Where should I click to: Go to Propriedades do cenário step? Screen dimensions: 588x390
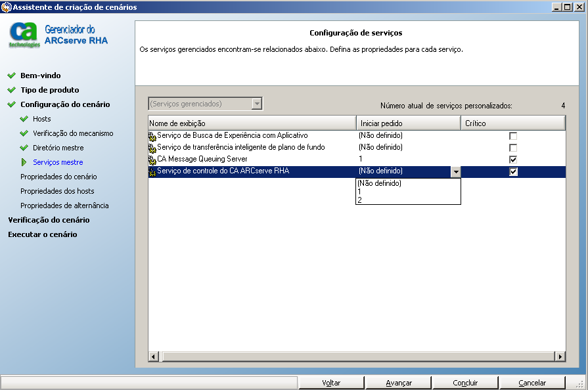tap(58, 177)
